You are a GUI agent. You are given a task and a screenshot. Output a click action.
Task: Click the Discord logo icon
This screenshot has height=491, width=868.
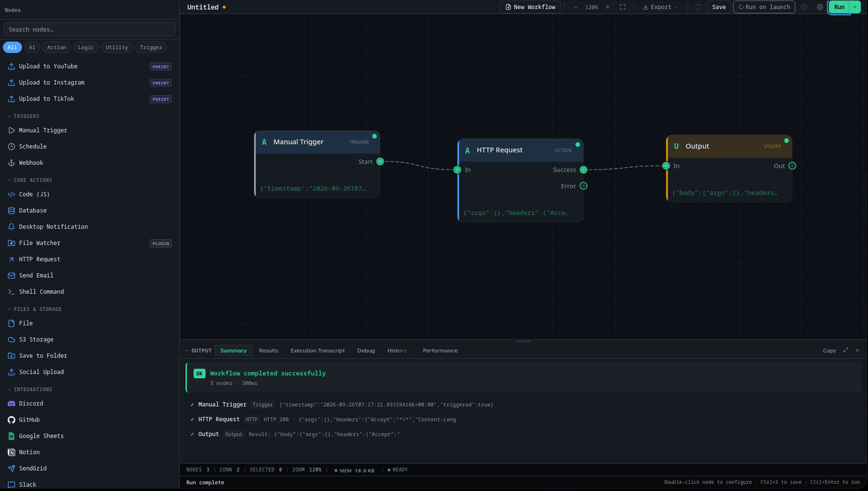pyautogui.click(x=11, y=404)
